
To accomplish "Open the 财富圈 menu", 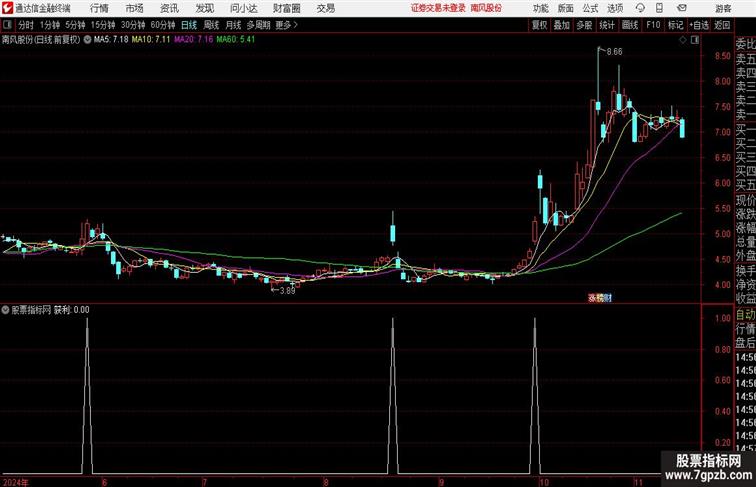I will pyautogui.click(x=286, y=8).
